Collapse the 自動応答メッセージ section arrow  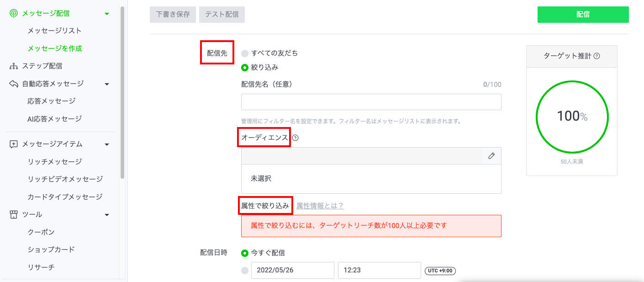[x=107, y=84]
